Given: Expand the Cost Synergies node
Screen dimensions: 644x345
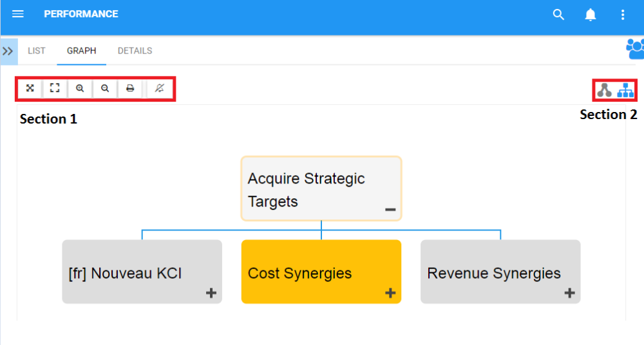Looking at the screenshot, I should click(x=390, y=294).
